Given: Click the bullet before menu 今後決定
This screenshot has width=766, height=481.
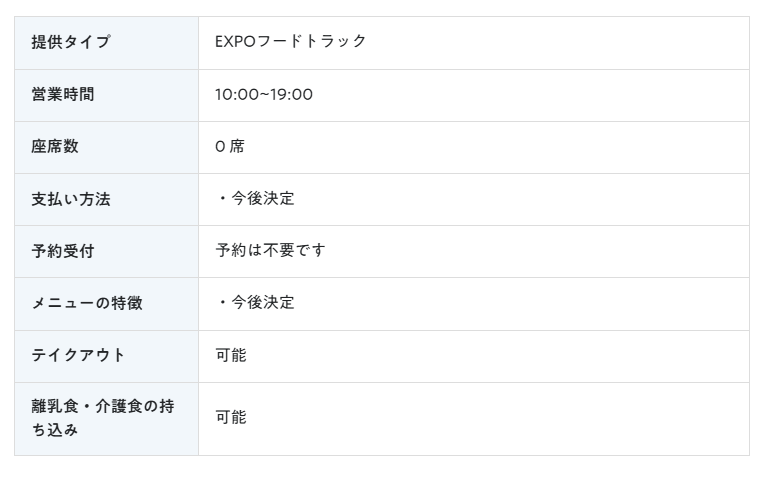Looking at the screenshot, I should coord(222,302).
